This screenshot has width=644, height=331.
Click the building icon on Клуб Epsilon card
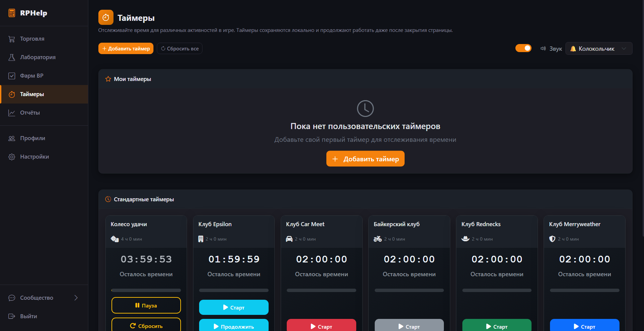coord(201,239)
